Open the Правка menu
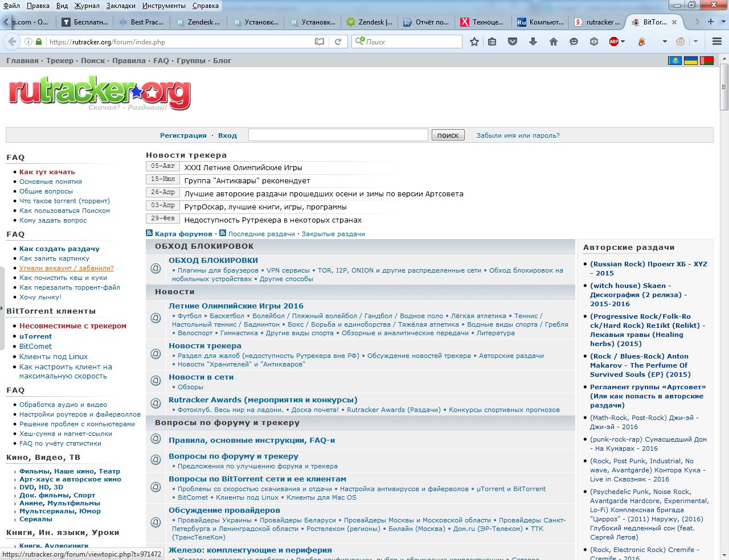Image resolution: width=729 pixels, height=560 pixels. click(38, 6)
